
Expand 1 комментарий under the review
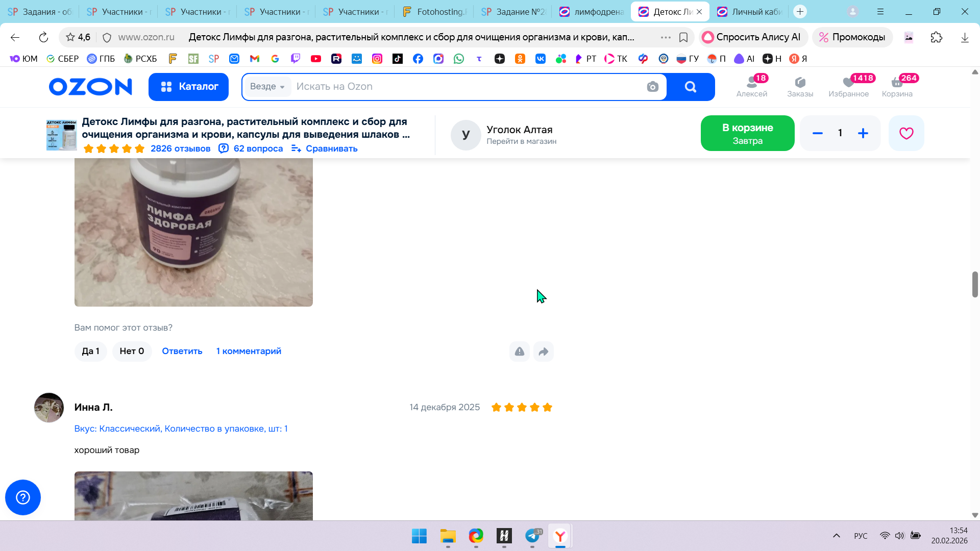(249, 351)
